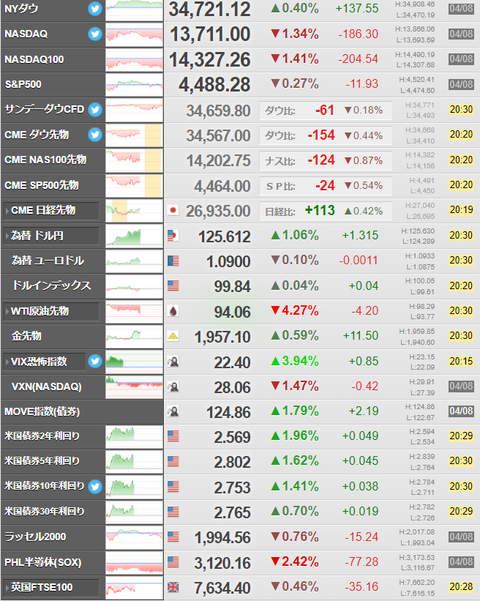Open the CME ダウ先物 mini chart
The width and height of the screenshot is (480, 601).
pyautogui.click(x=134, y=135)
